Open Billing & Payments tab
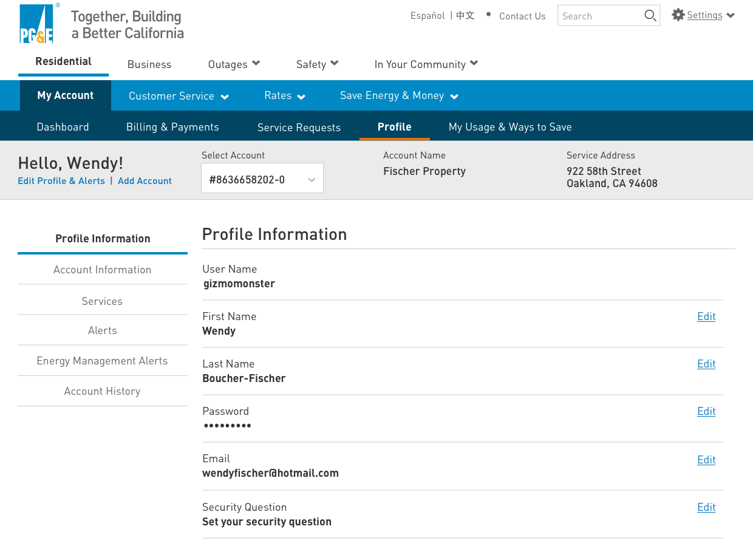Image resolution: width=753 pixels, height=560 pixels. tap(172, 127)
